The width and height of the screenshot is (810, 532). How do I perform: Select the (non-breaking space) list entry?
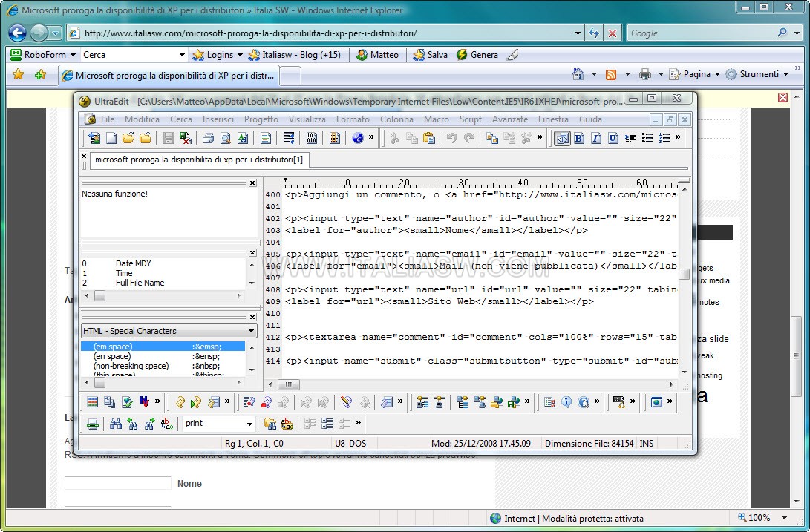pos(163,366)
